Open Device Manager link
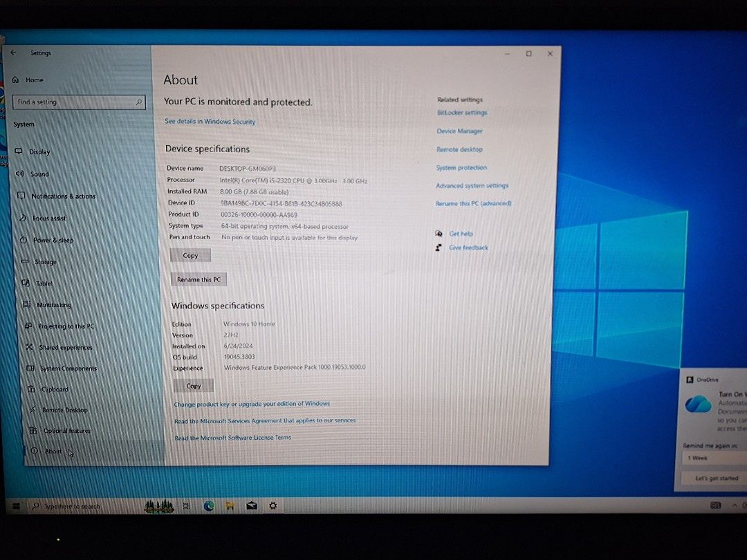The image size is (747, 560). 460,131
